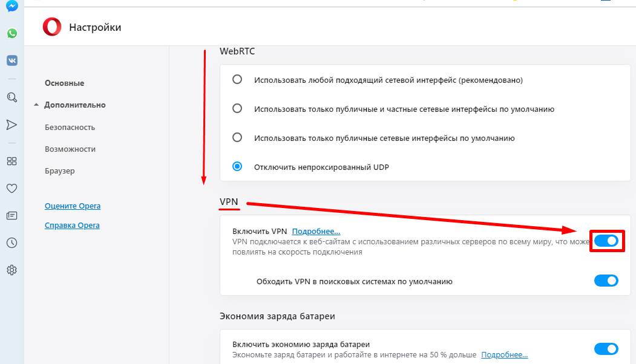Image resolution: width=636 pixels, height=364 pixels.
Task: Open the news feed sidebar icon
Action: 11,216
